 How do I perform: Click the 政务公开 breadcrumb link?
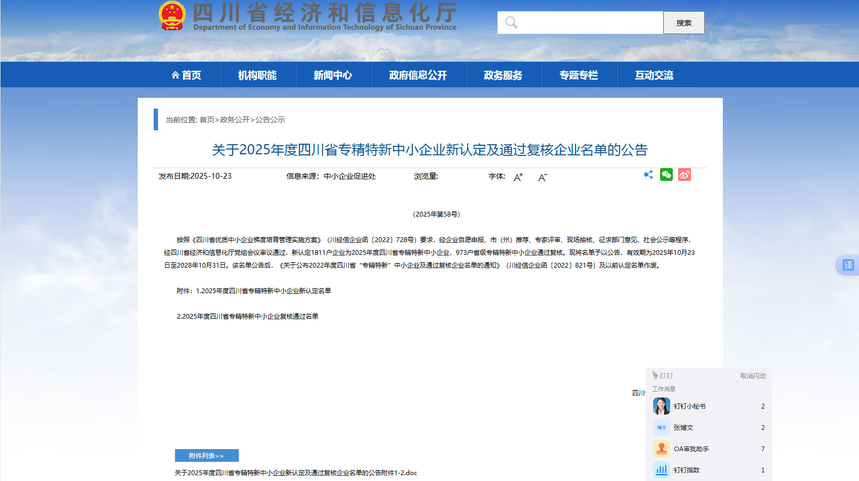coord(234,119)
